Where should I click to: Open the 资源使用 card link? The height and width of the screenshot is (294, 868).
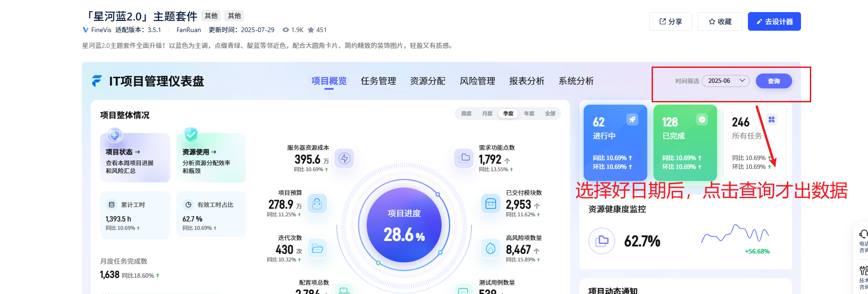click(211, 158)
